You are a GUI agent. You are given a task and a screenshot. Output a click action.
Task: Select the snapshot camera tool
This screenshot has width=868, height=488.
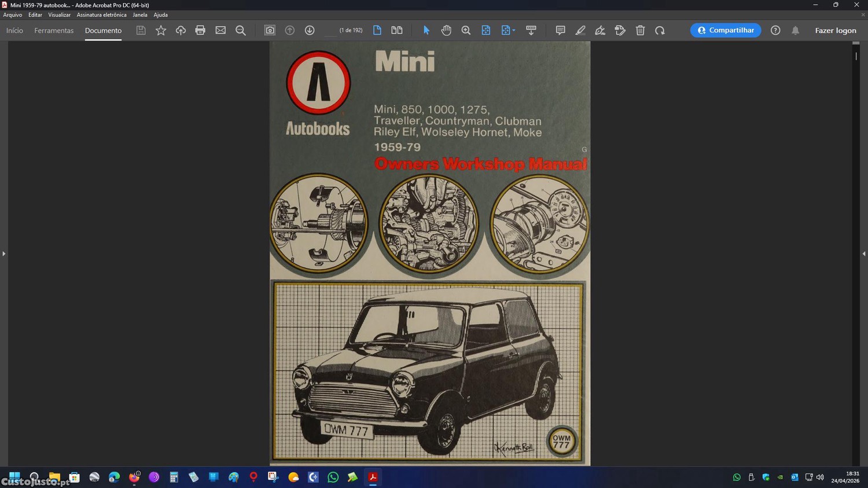[270, 31]
